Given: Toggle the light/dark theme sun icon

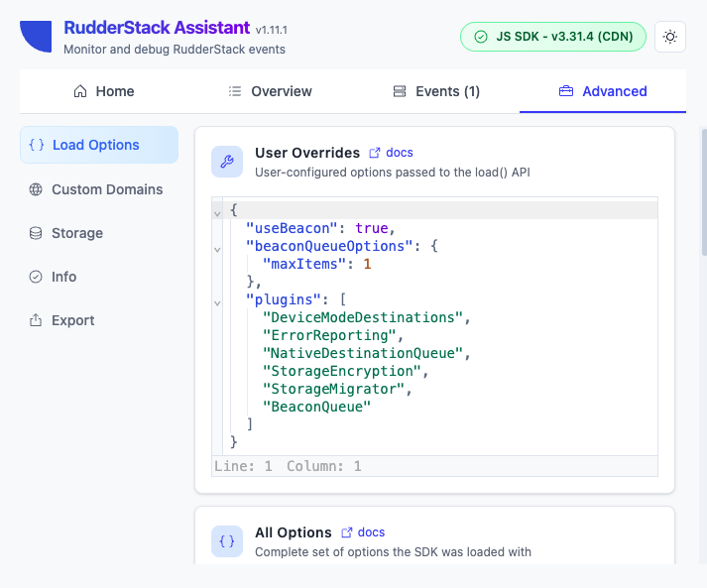Looking at the screenshot, I should pos(670,37).
